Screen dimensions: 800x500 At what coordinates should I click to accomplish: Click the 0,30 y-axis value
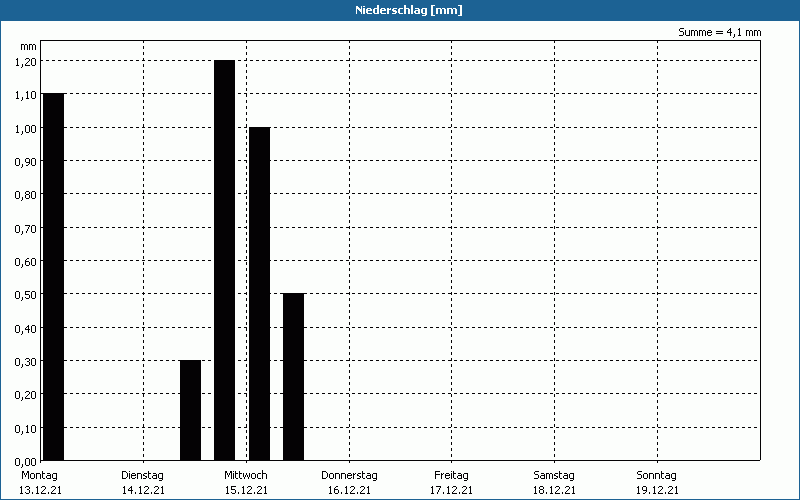25,361
